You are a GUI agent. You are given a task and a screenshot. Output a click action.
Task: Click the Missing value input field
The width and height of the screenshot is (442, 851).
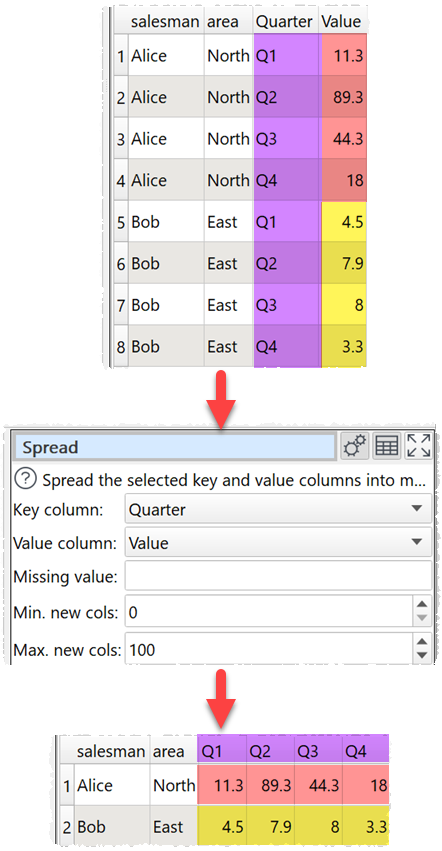point(279,576)
